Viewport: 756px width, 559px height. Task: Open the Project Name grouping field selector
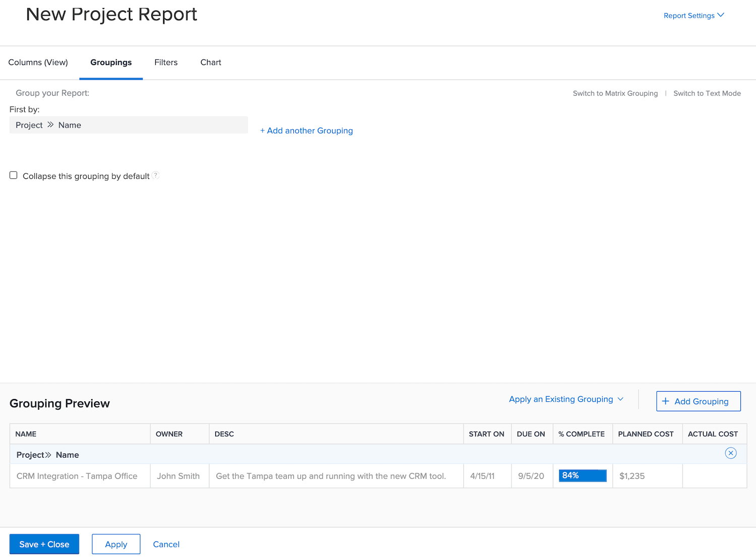click(129, 125)
